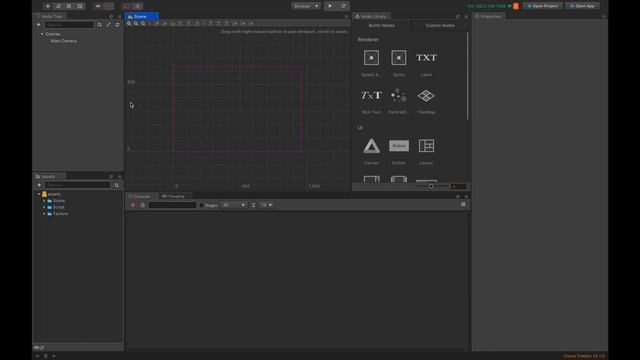The height and width of the screenshot is (360, 640).
Task: Click the Node Library size value field
Action: (459, 187)
